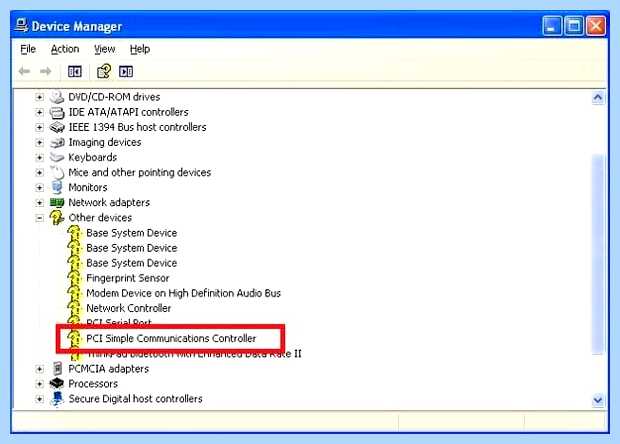Expand the Monitors node
The width and height of the screenshot is (620, 444).
[39, 187]
